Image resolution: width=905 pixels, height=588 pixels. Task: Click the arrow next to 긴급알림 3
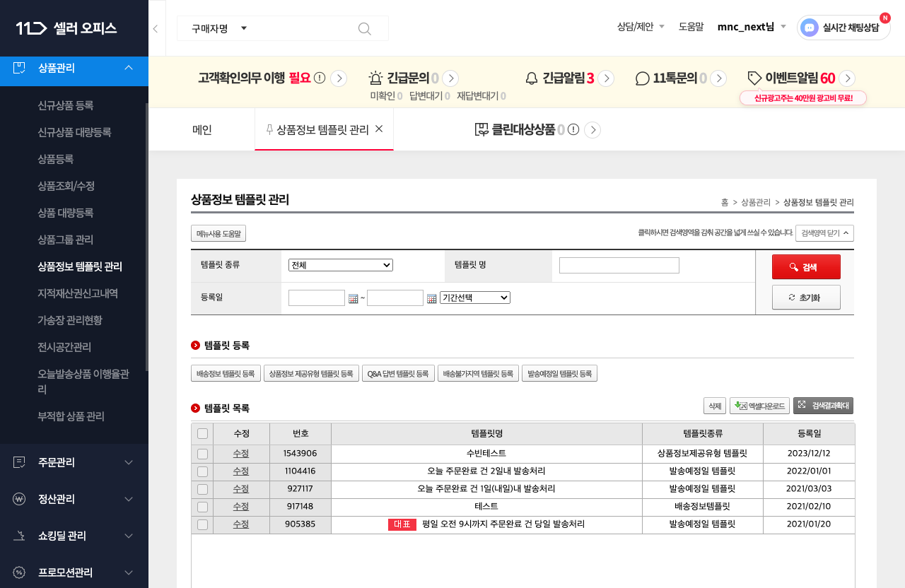click(606, 78)
